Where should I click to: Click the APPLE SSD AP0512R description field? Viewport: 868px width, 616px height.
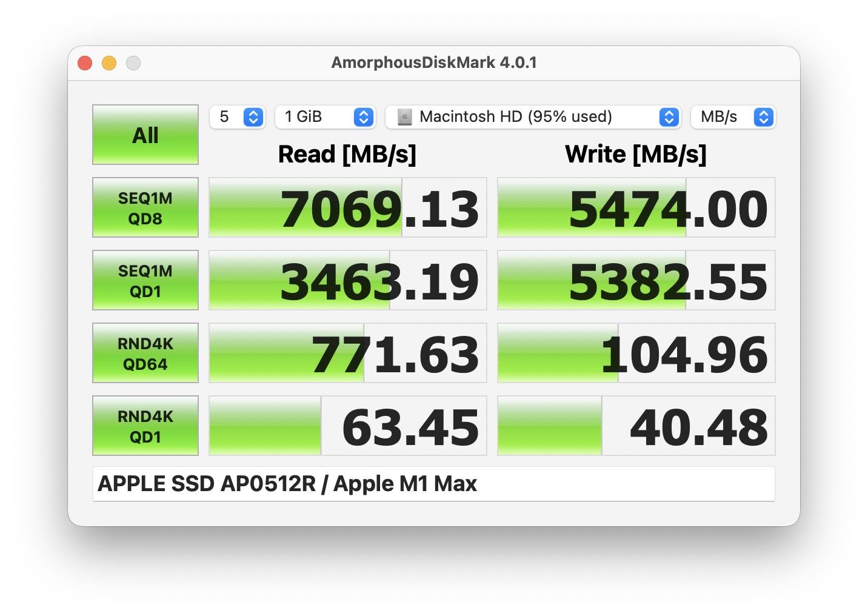[x=433, y=483]
